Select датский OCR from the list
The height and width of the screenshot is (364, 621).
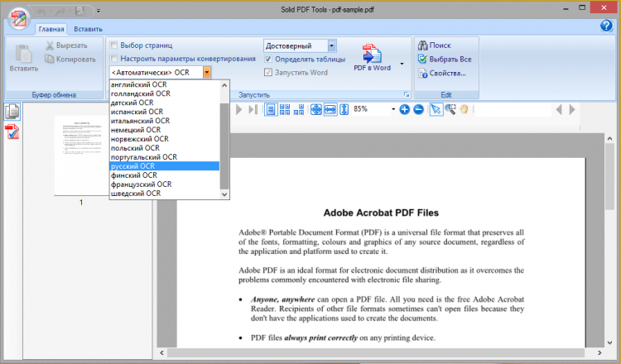click(165, 103)
